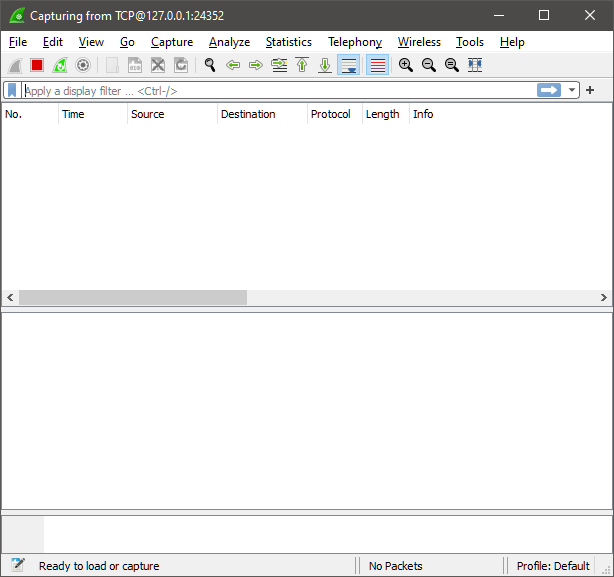
Task: Save this capture file icon
Action: tap(135, 65)
